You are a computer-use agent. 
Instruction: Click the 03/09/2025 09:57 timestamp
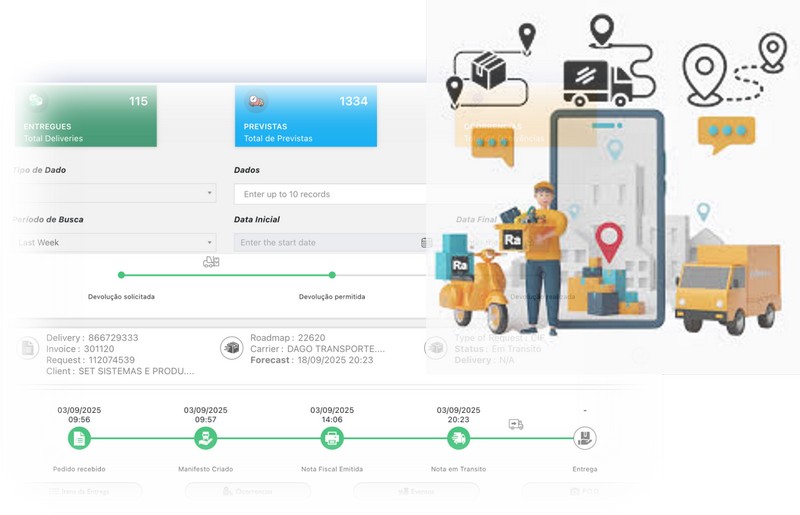(206, 415)
